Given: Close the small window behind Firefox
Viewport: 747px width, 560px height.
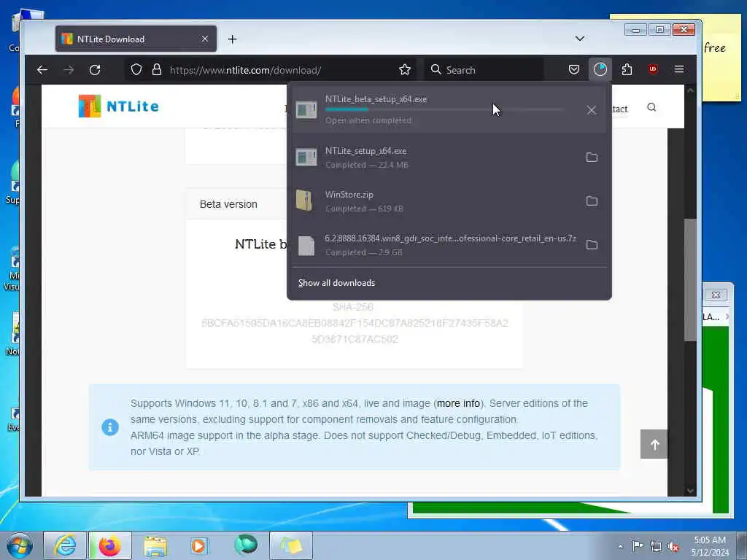Looking at the screenshot, I should 716,295.
